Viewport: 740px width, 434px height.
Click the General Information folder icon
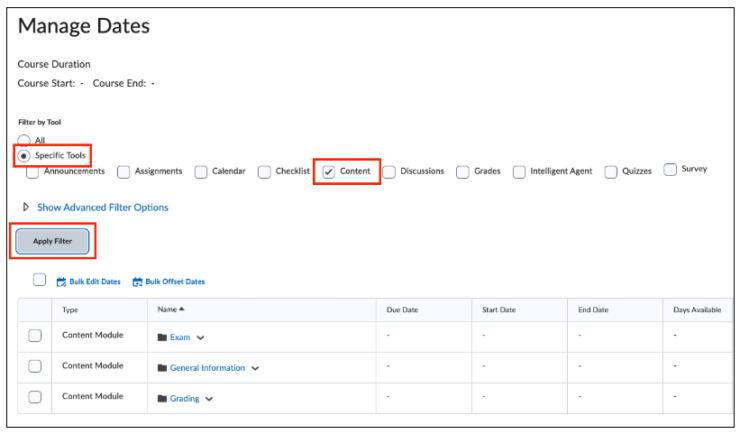(x=162, y=368)
